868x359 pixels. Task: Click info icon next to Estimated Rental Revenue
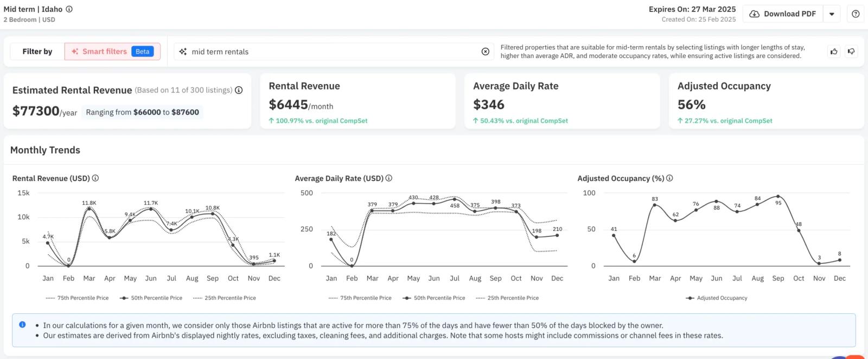pyautogui.click(x=239, y=90)
